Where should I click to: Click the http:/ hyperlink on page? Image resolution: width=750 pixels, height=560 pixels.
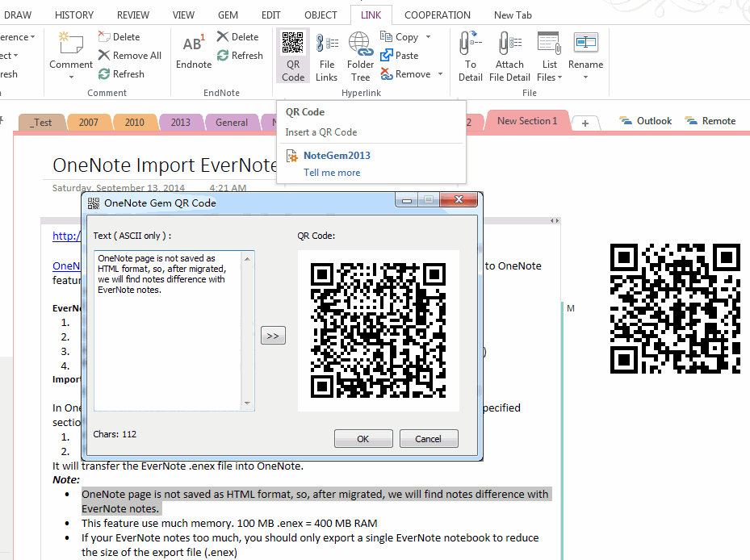tap(66, 236)
